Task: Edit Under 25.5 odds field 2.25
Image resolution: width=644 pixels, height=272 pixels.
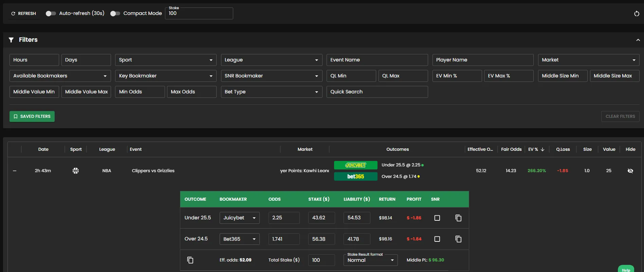Action: [x=284, y=218]
